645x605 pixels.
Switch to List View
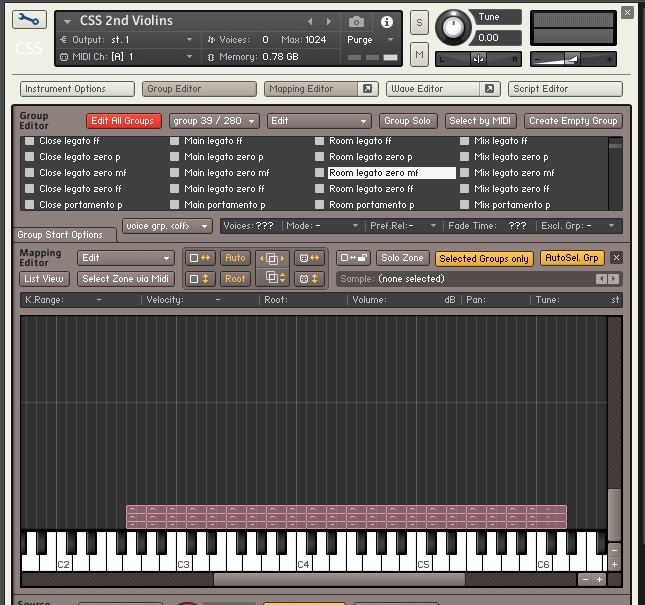(44, 279)
